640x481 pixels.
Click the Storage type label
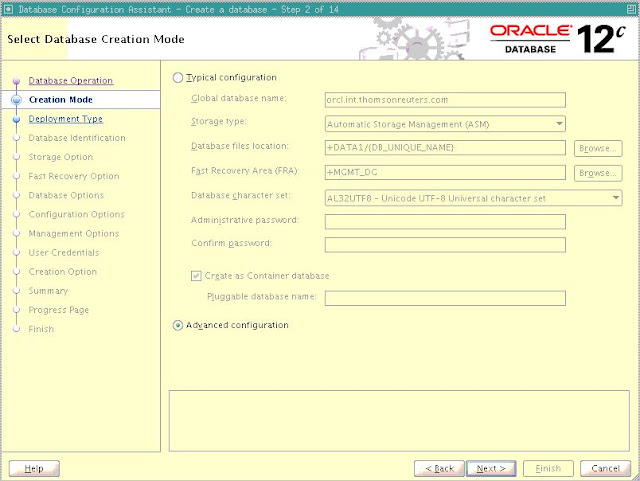[x=219, y=122]
